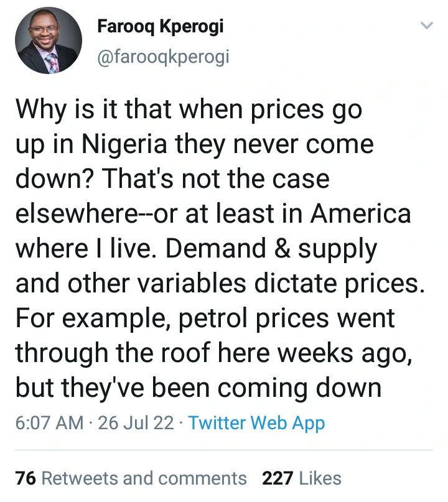Viewport: 448px width, 502px height.
Task: View the Retweets and comments list
Action: (144, 478)
